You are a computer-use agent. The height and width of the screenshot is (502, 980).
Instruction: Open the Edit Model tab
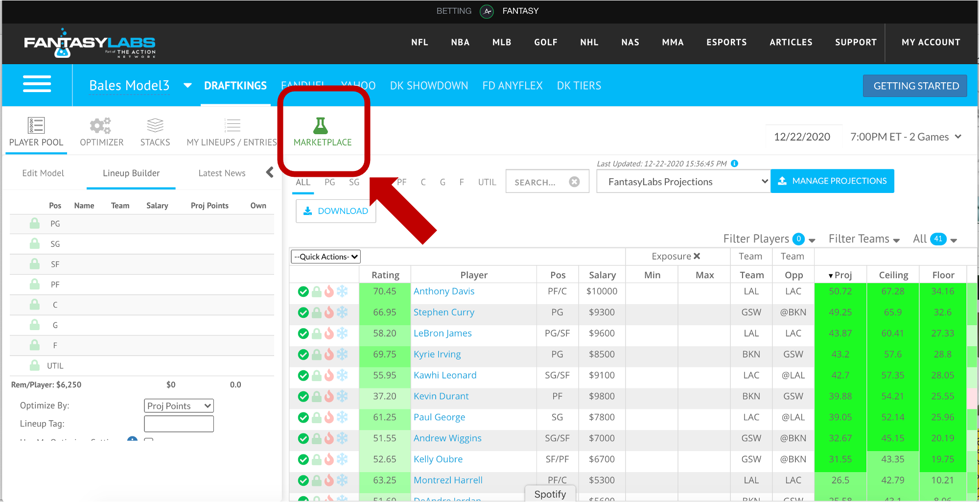point(43,173)
